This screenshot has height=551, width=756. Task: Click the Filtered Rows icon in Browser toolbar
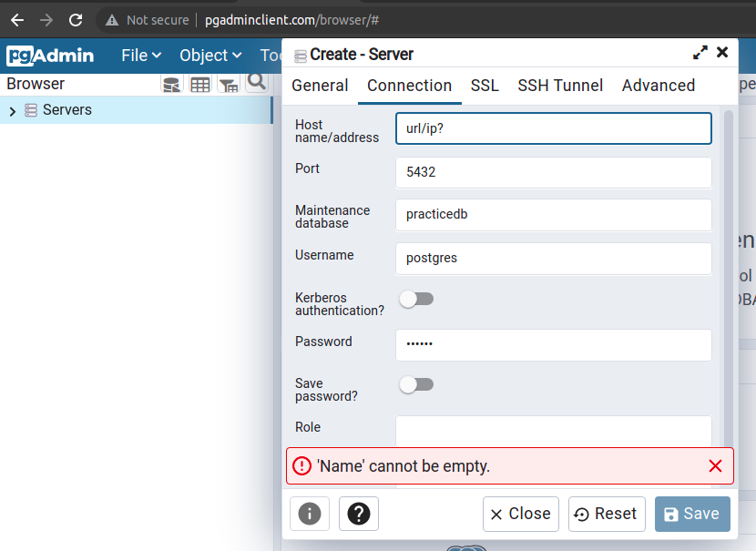click(x=229, y=85)
